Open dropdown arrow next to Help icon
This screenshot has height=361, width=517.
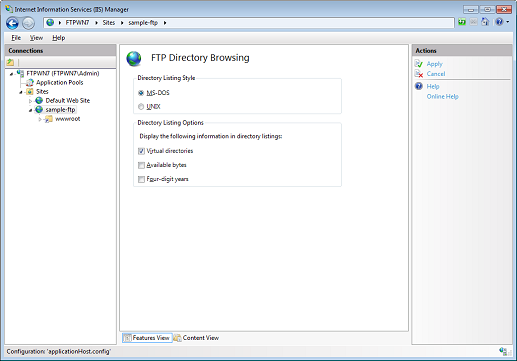click(507, 22)
